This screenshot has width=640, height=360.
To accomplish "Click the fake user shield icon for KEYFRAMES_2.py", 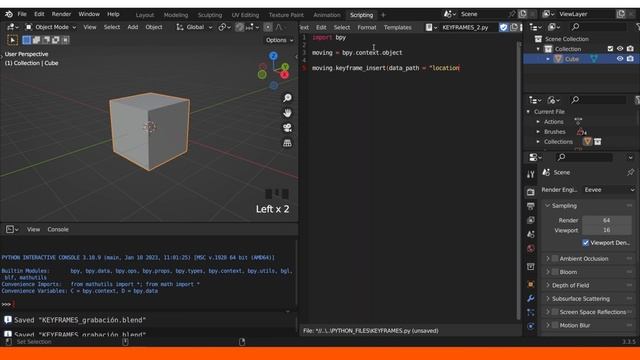I will click(504, 27).
